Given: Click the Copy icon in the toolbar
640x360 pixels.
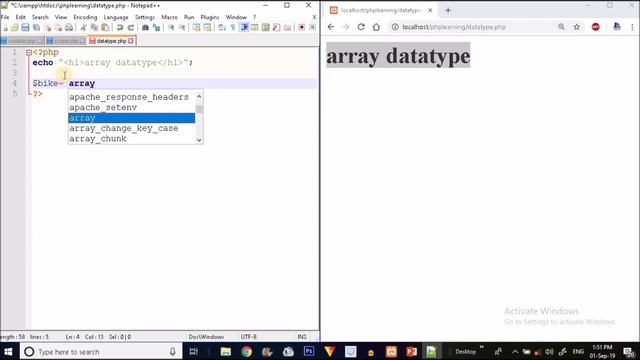Looking at the screenshot, I should click(94, 28).
